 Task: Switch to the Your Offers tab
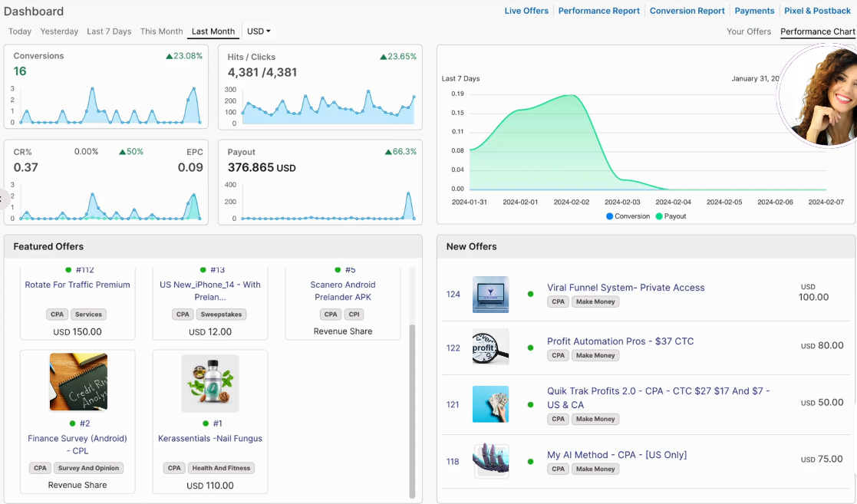[748, 31]
